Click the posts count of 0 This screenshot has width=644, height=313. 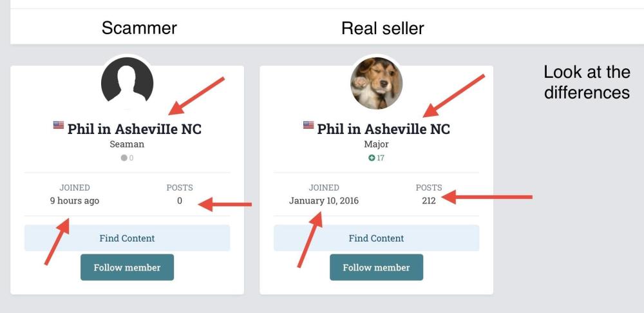tap(180, 200)
